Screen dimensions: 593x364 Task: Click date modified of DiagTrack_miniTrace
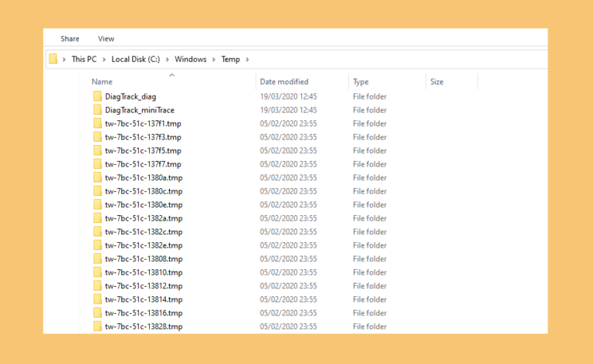288,110
